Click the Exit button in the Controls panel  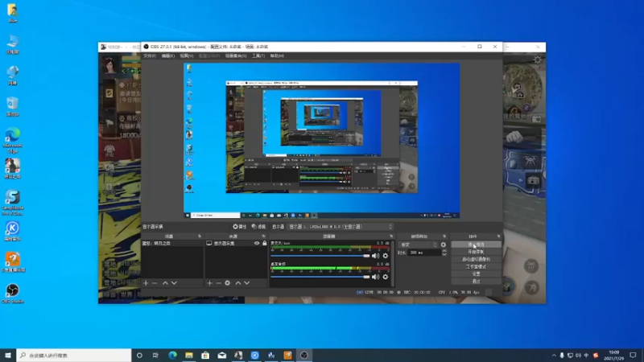[476, 281]
